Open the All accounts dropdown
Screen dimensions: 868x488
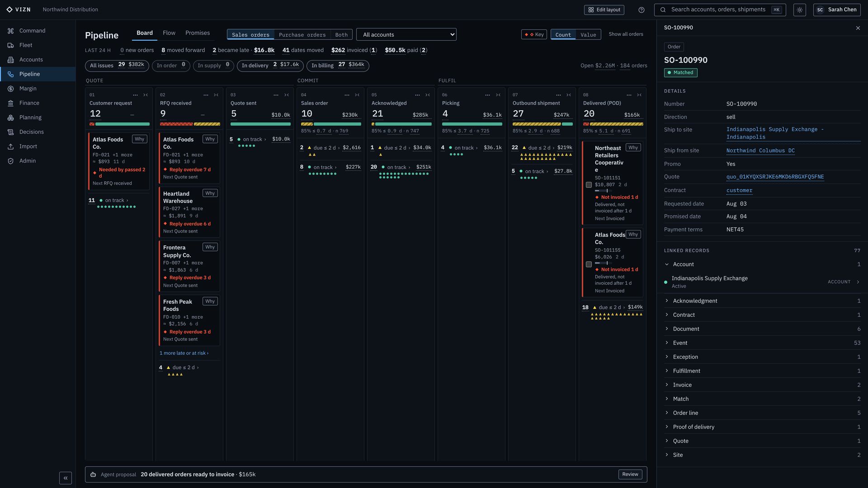pos(406,35)
